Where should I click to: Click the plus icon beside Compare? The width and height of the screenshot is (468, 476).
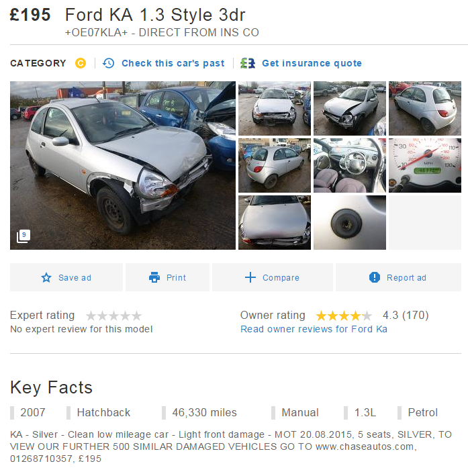coord(250,277)
